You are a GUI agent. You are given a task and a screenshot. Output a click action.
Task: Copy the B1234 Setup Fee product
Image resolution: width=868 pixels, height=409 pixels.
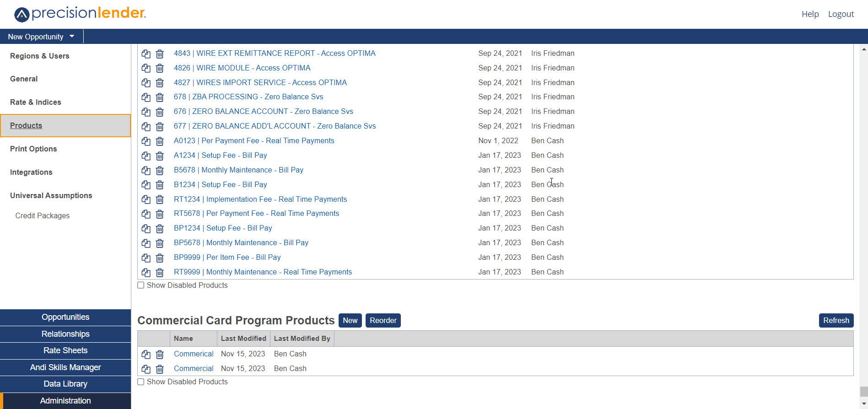pos(146,185)
